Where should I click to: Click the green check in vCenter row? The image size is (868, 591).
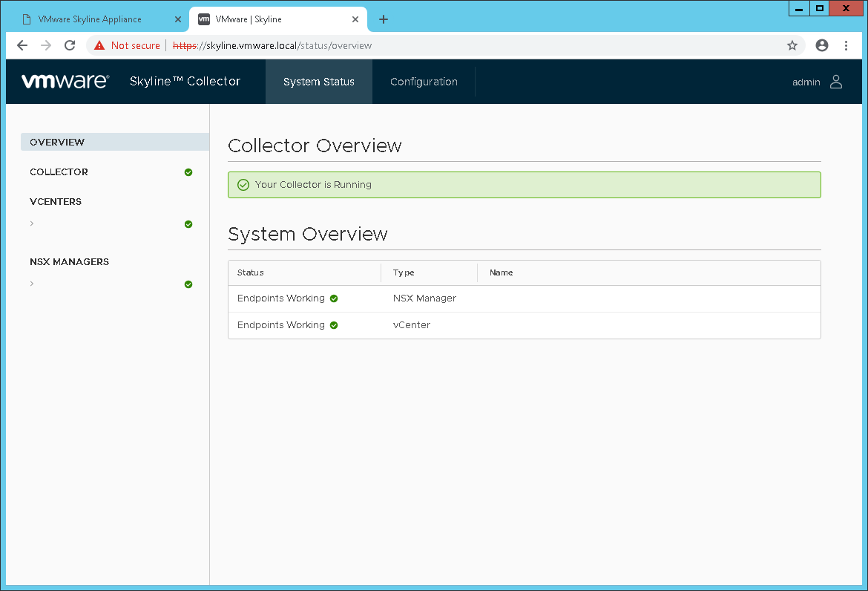coord(334,325)
